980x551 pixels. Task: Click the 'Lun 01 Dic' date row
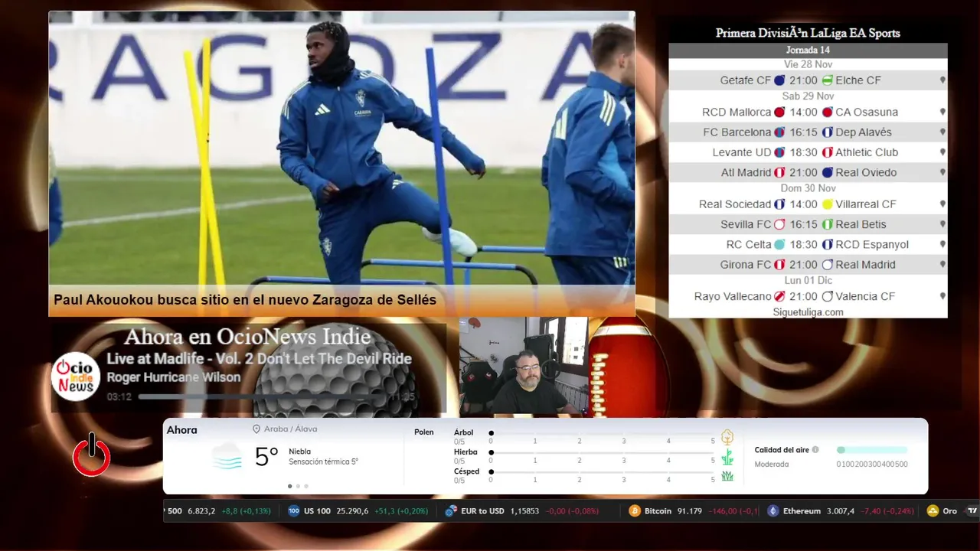(x=808, y=280)
